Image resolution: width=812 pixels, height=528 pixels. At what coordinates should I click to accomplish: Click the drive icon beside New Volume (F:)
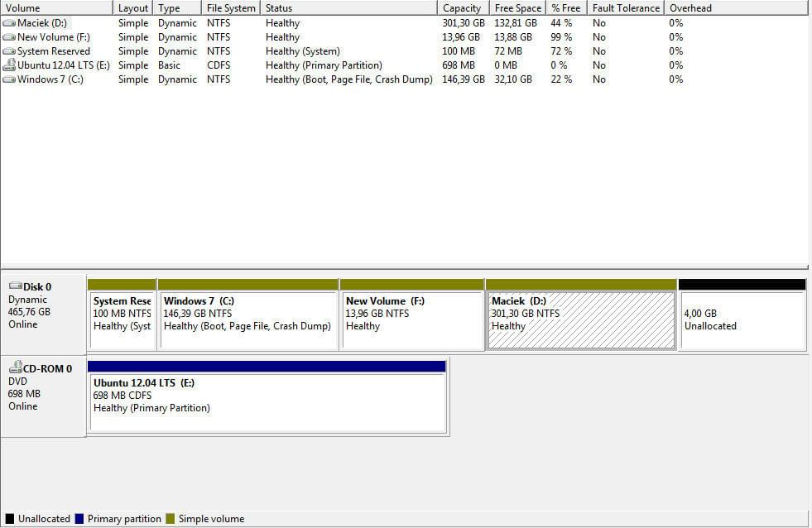[9, 37]
